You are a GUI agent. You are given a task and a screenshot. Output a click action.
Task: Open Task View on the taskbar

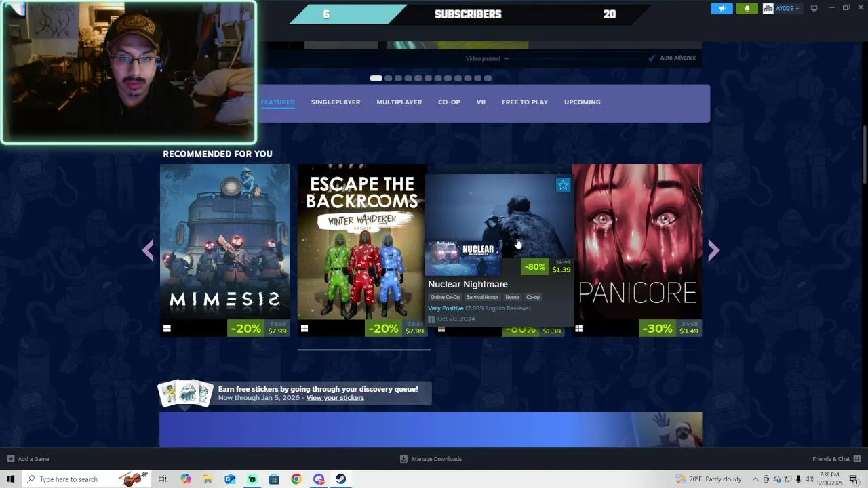pos(163,479)
